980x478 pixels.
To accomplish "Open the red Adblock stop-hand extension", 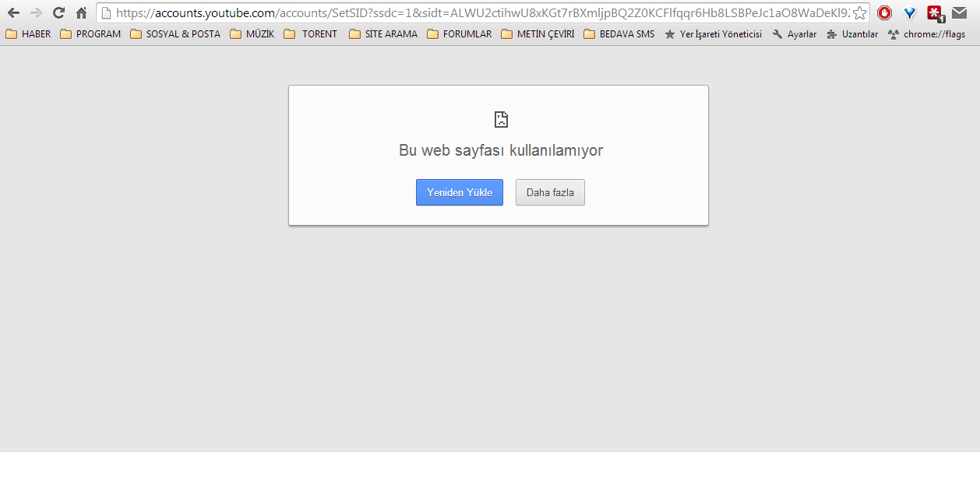I will 884,12.
